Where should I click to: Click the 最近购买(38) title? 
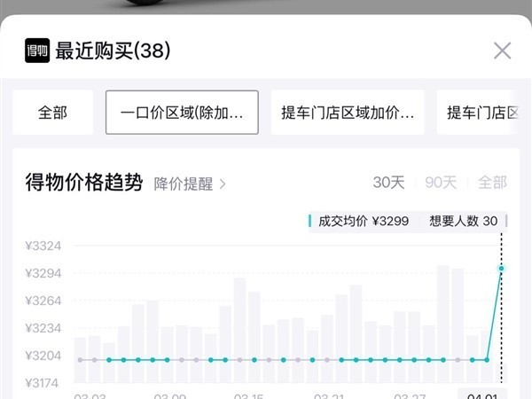(113, 51)
